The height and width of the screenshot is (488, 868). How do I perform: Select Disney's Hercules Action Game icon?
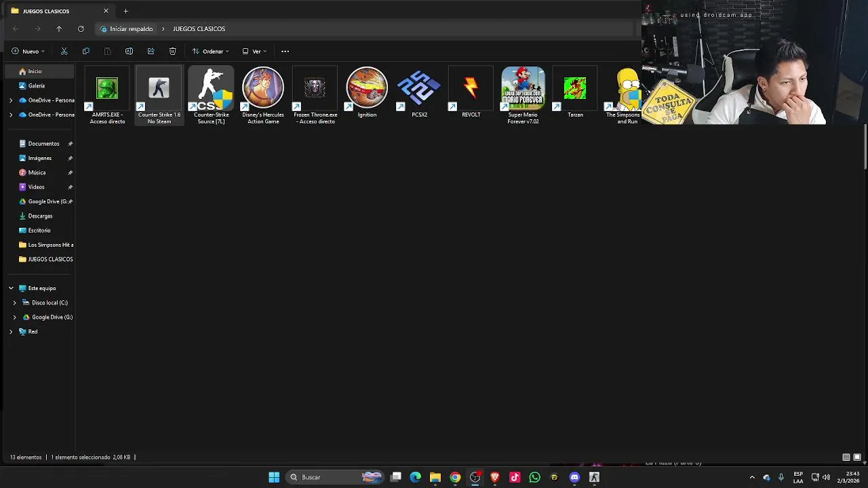[263, 96]
